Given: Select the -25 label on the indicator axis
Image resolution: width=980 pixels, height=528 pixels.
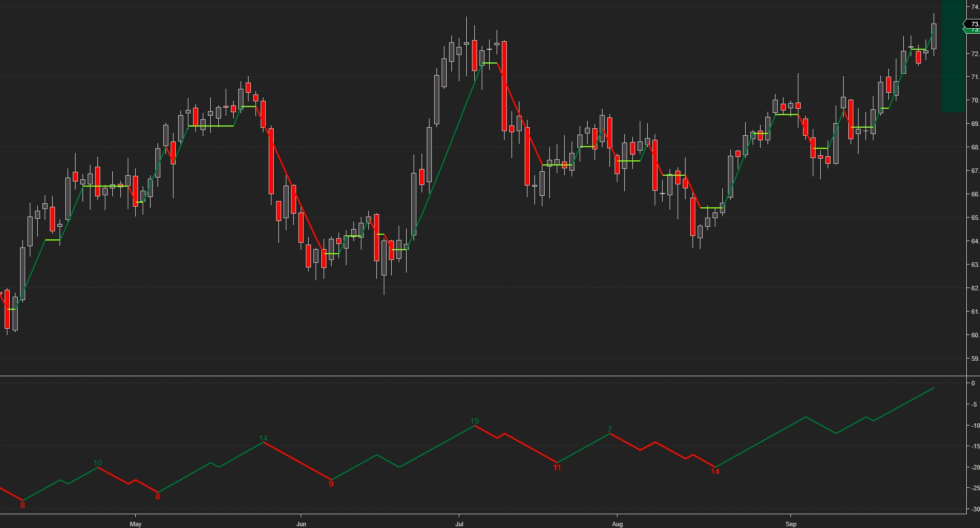Looking at the screenshot, I should point(974,488).
